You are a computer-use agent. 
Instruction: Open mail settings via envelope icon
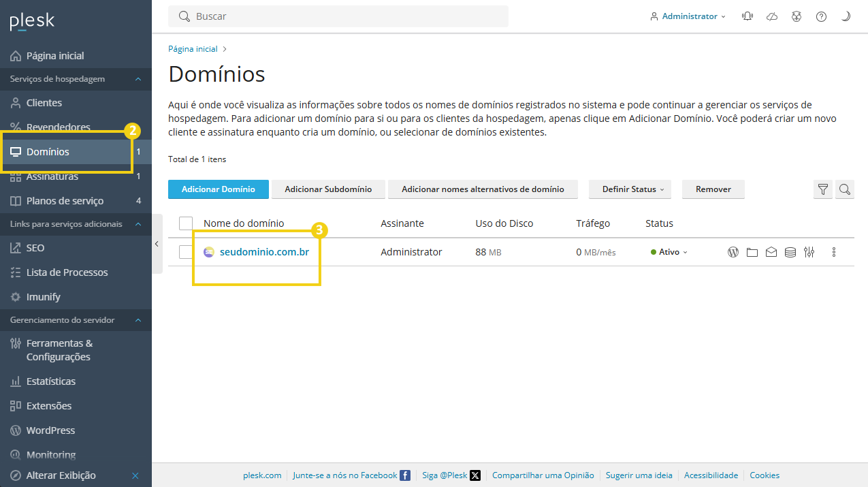pos(771,252)
